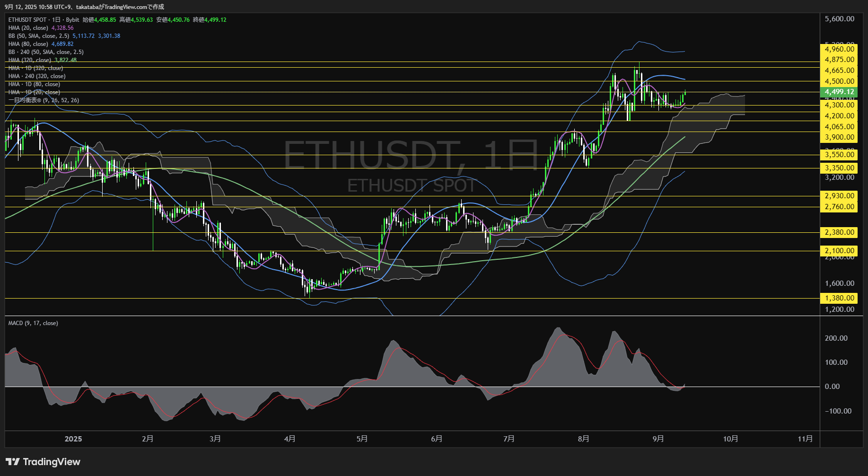Screen dimensions: 868x476
Task: Click the HMA 20 value 4,328.56
Action: pos(62,28)
